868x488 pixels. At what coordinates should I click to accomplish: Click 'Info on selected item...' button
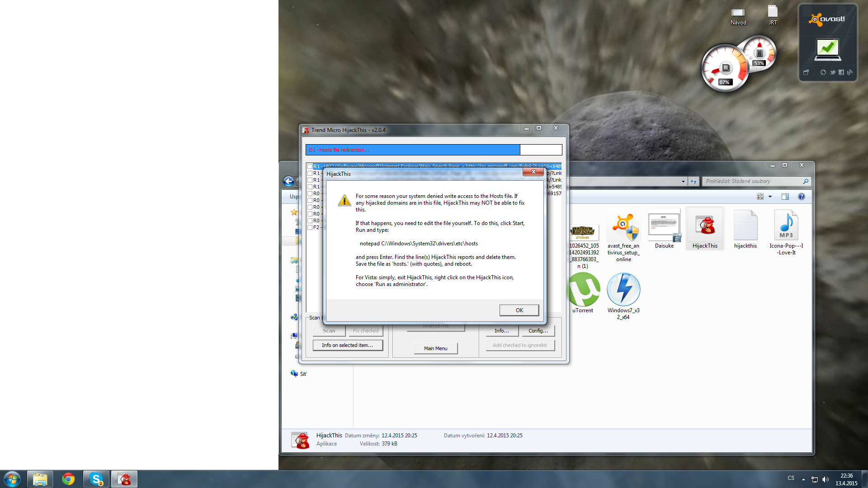tap(348, 345)
